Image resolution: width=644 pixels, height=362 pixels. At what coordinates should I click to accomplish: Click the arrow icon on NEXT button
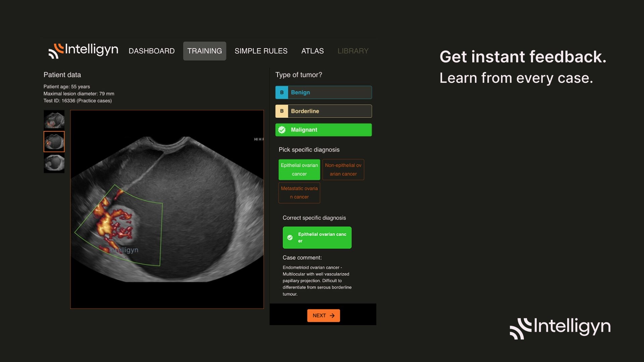click(x=332, y=316)
